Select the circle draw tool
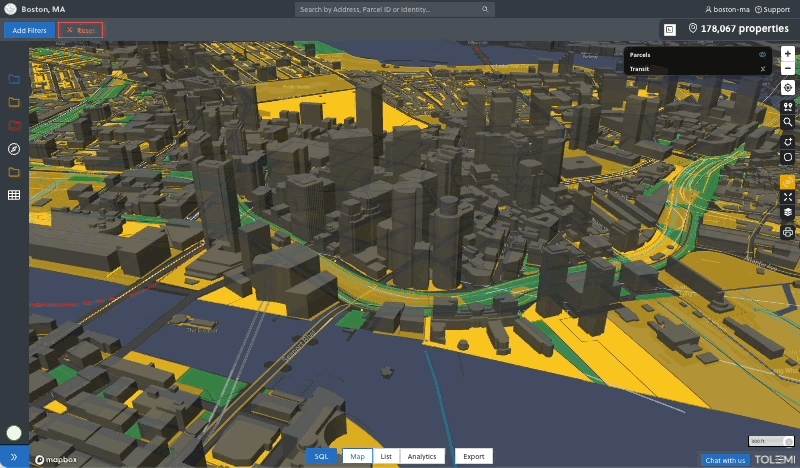Screen dimensions: 800x468 [x=788, y=157]
